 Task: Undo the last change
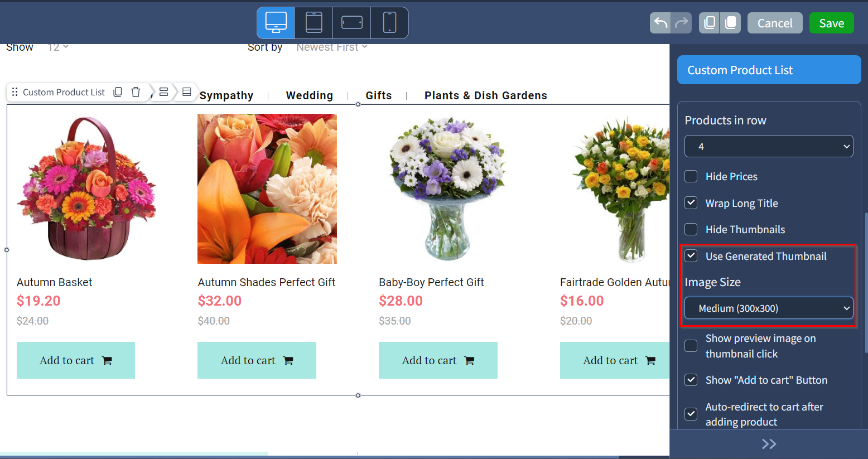point(660,23)
